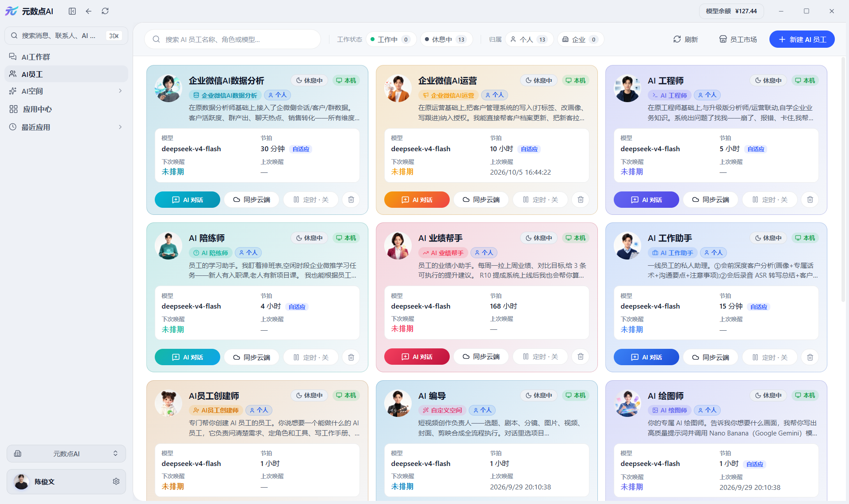The width and height of the screenshot is (849, 504).
Task: Filter by 企业 ownership
Action: click(x=580, y=39)
